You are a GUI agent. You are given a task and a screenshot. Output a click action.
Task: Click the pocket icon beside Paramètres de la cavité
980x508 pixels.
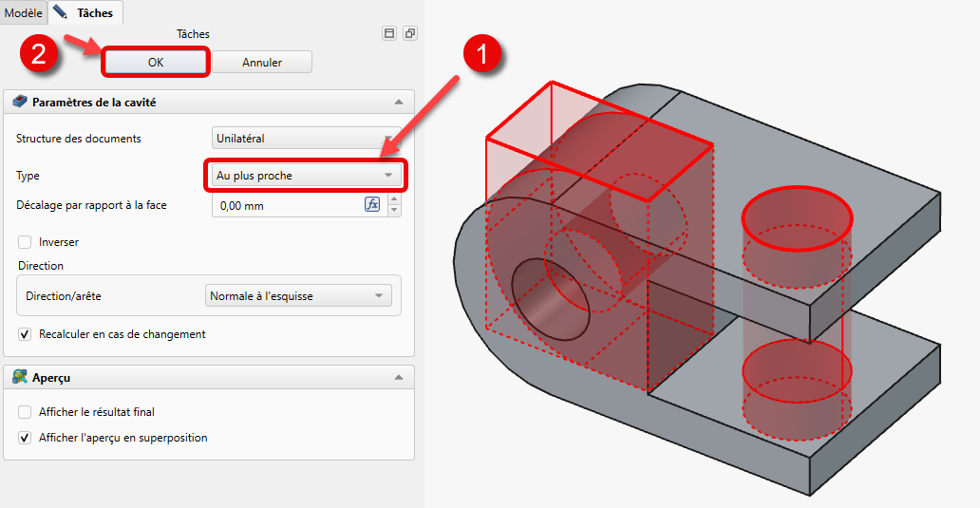tap(20, 102)
